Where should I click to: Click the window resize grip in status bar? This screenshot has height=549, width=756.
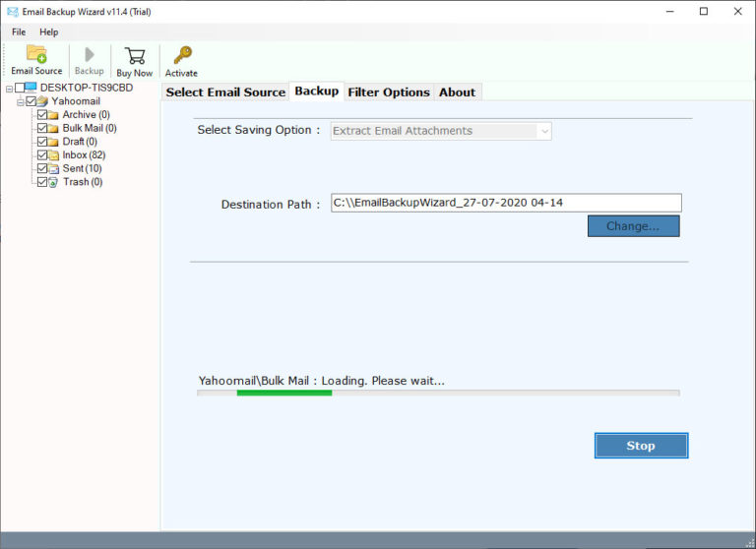pos(750,543)
